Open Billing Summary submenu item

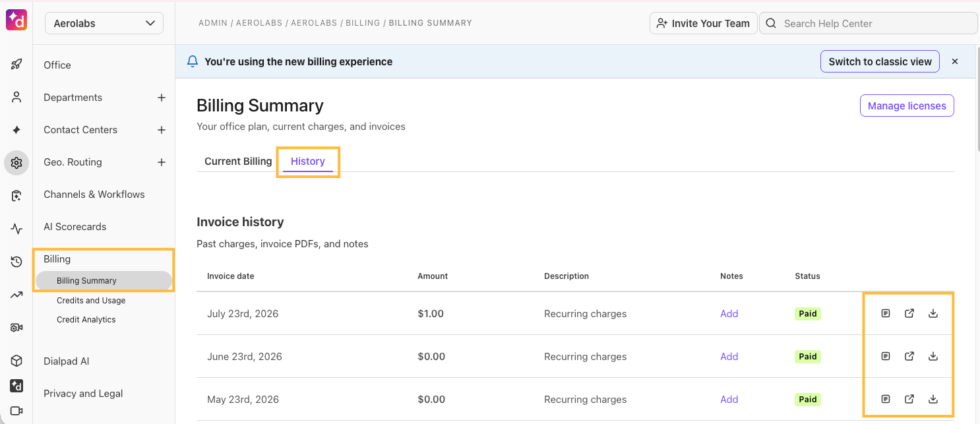(104, 280)
